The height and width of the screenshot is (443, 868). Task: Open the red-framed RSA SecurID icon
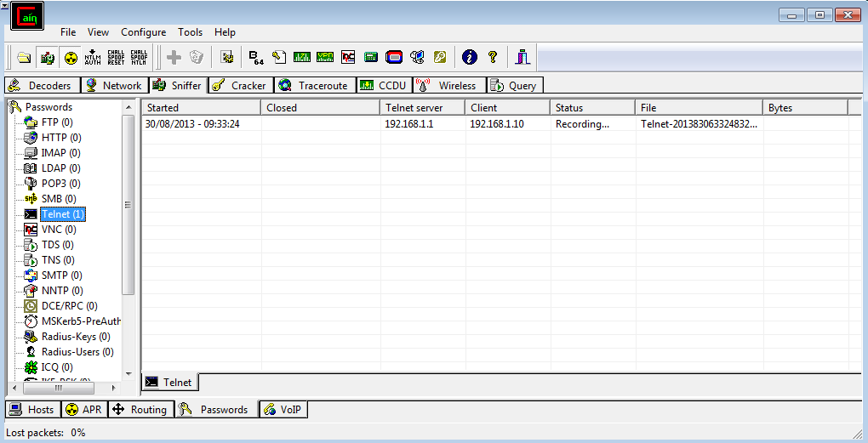[x=394, y=57]
